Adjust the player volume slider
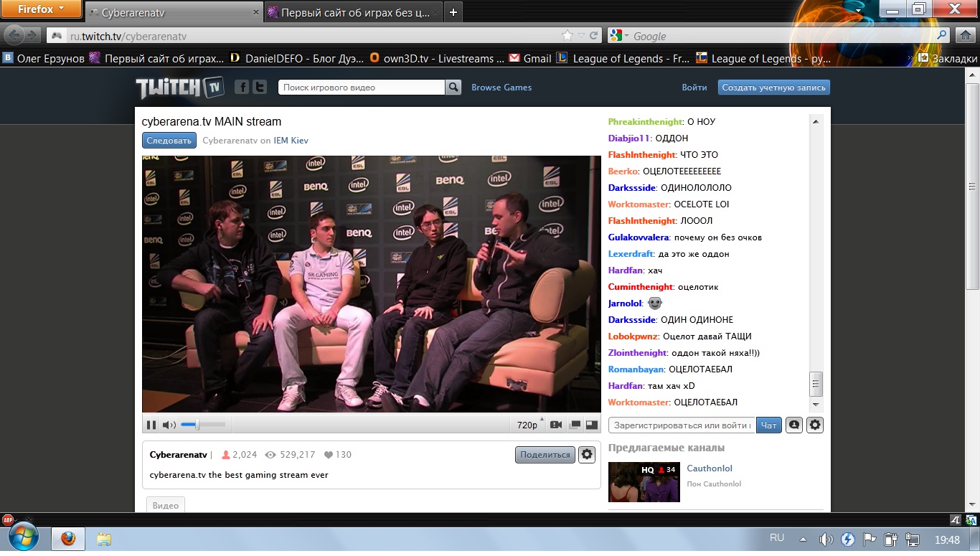Viewport: 980px width, 556px height. [203, 425]
